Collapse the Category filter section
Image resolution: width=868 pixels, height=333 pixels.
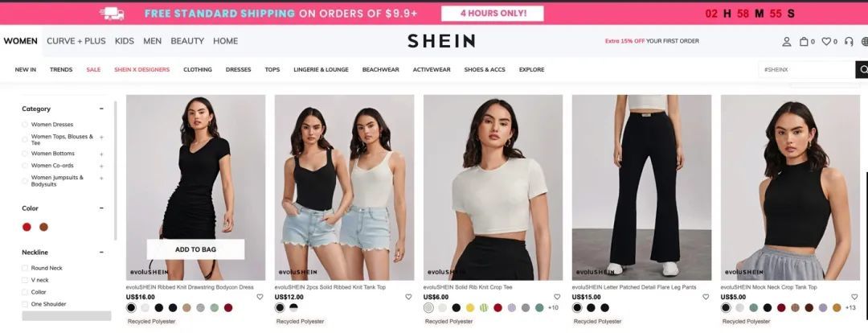click(x=101, y=109)
